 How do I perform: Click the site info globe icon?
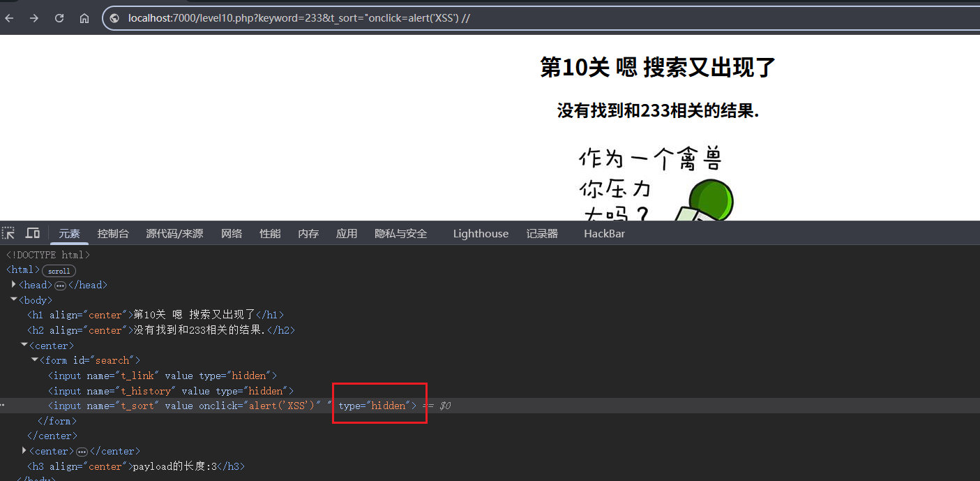[x=115, y=18]
